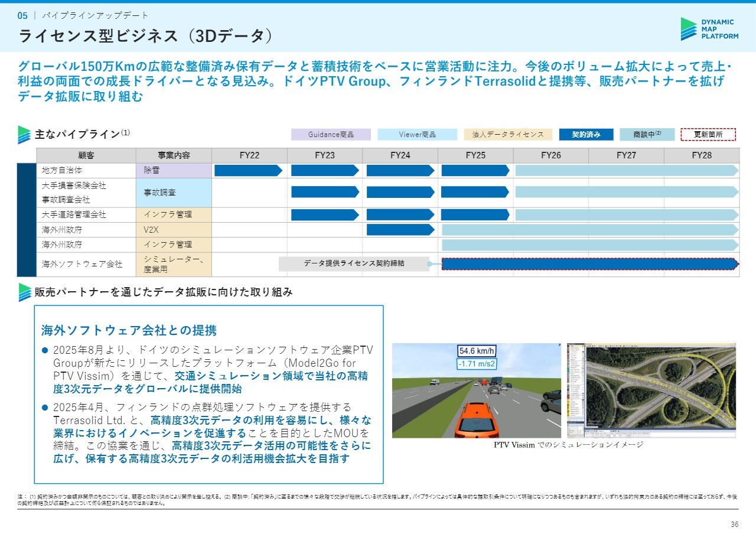Click the Viewer商品 legend box
The image size is (756, 534).
[417, 135]
